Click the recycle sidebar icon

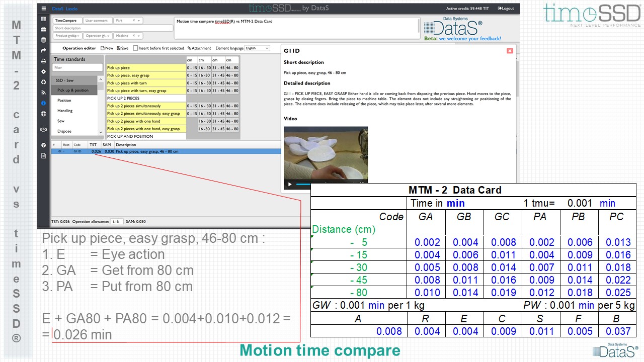[x=44, y=82]
